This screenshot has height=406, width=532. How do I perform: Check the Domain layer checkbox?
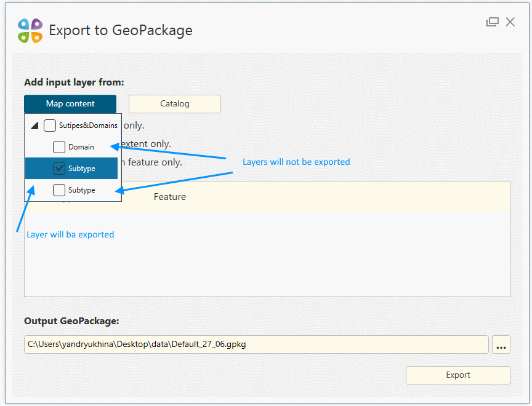pyautogui.click(x=59, y=146)
